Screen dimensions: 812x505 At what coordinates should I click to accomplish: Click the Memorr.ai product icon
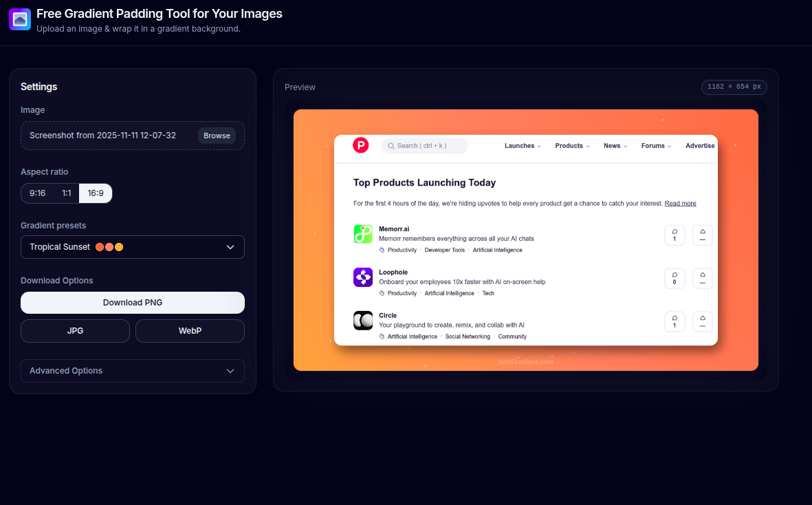[x=362, y=234]
